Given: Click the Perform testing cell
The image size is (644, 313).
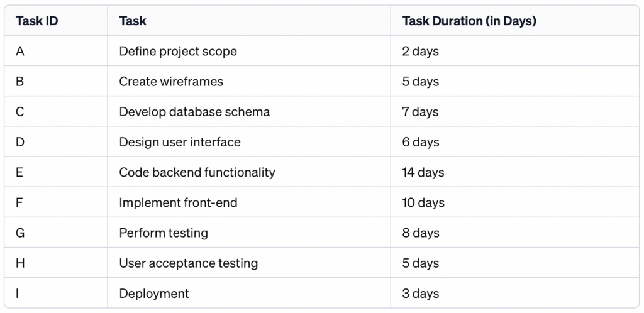Looking at the screenshot, I should tap(164, 233).
